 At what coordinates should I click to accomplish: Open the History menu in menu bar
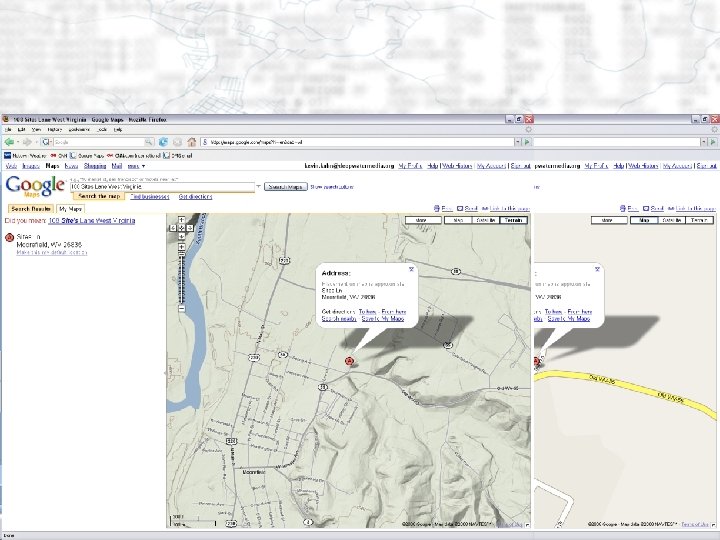pos(56,129)
